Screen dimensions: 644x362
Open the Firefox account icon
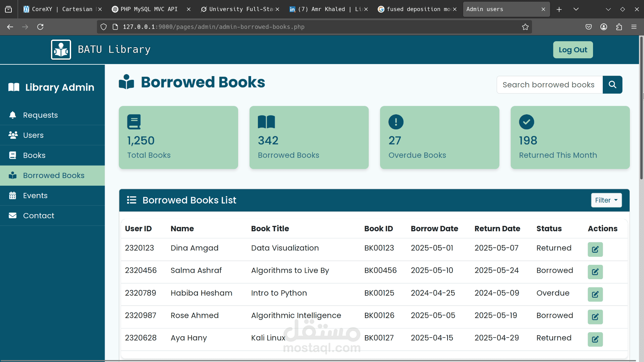click(604, 27)
